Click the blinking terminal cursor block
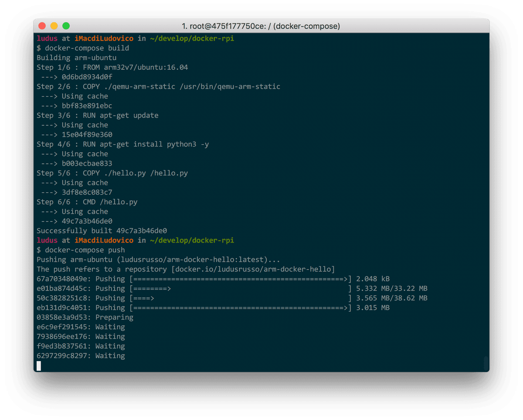This screenshot has width=523, height=420. 38,366
